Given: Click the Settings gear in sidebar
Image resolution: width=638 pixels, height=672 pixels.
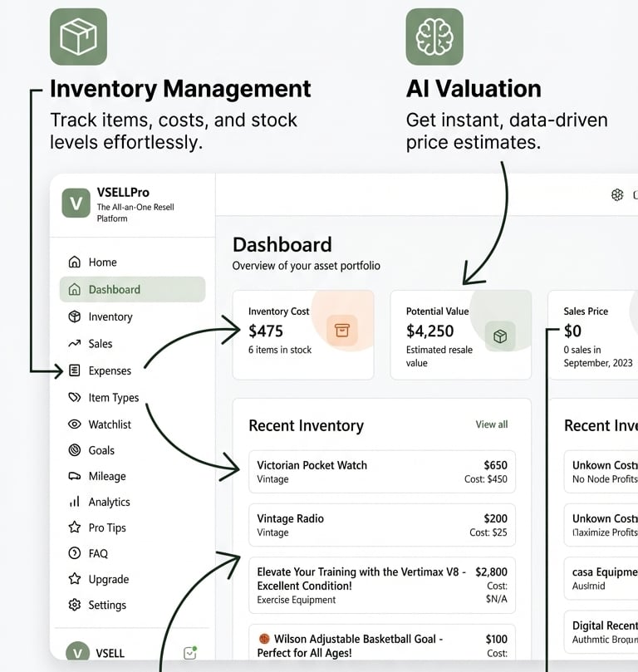Looking at the screenshot, I should coord(75,605).
